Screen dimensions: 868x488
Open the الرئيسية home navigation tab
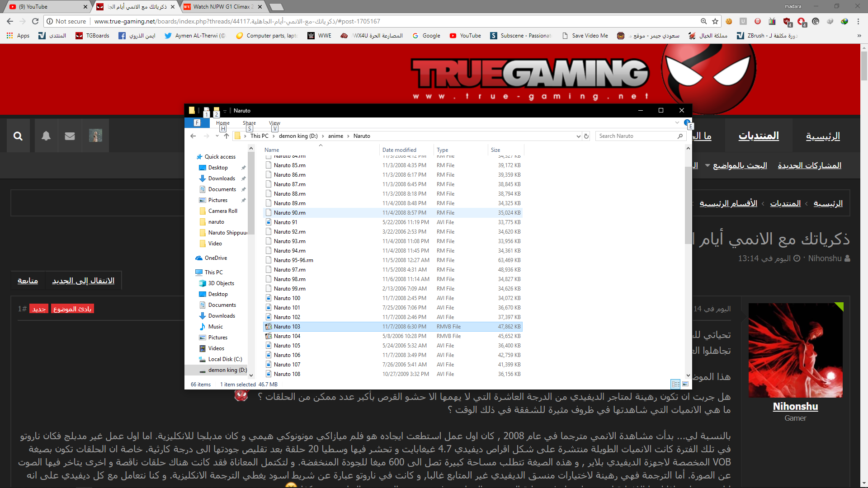823,136
